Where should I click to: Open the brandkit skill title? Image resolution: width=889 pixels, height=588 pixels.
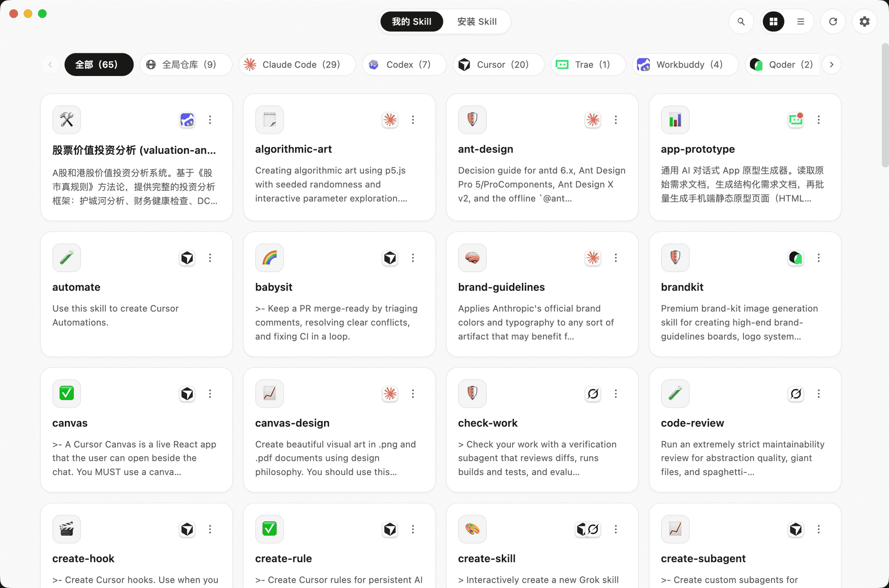pyautogui.click(x=682, y=287)
